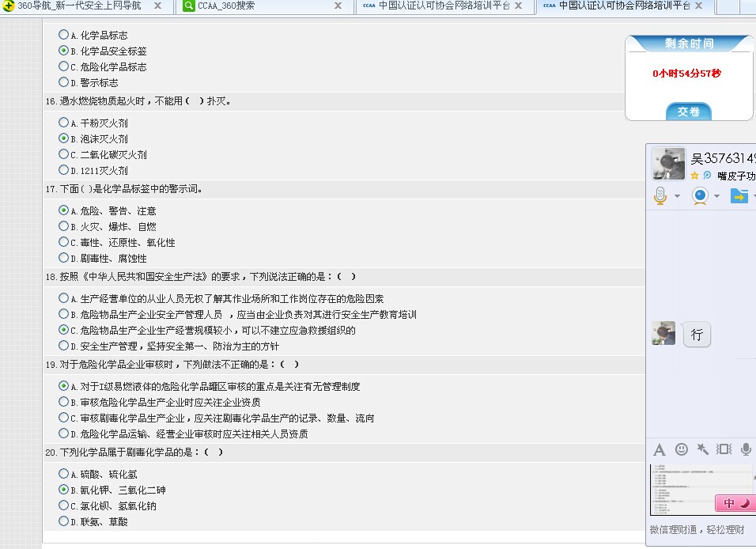This screenshot has height=549, width=756.
Task: Select Q16 option B 泡沫灭火剂
Action: click(x=63, y=138)
